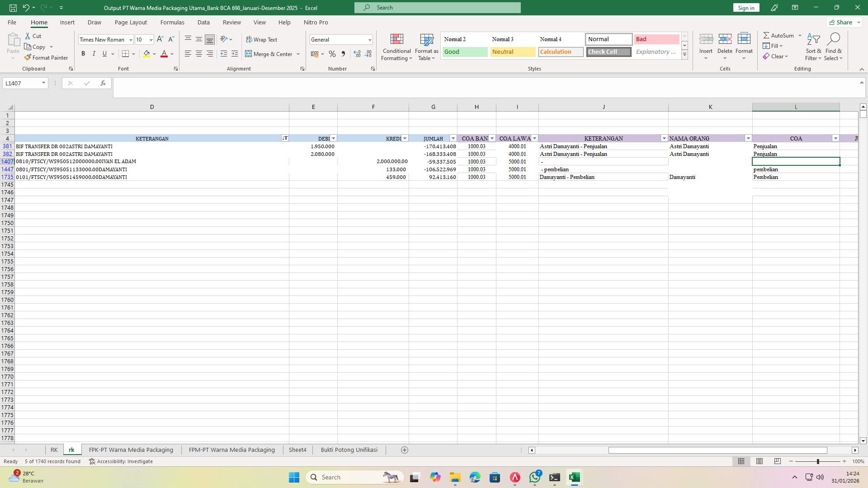This screenshot has width=868, height=488.
Task: Apply Percent number format
Action: coord(332,54)
